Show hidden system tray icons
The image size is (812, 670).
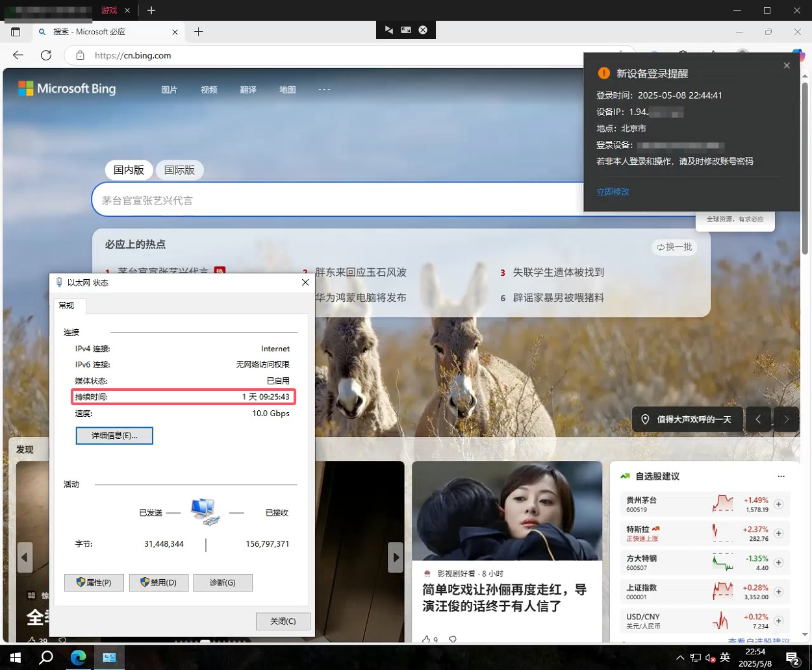tap(680, 658)
